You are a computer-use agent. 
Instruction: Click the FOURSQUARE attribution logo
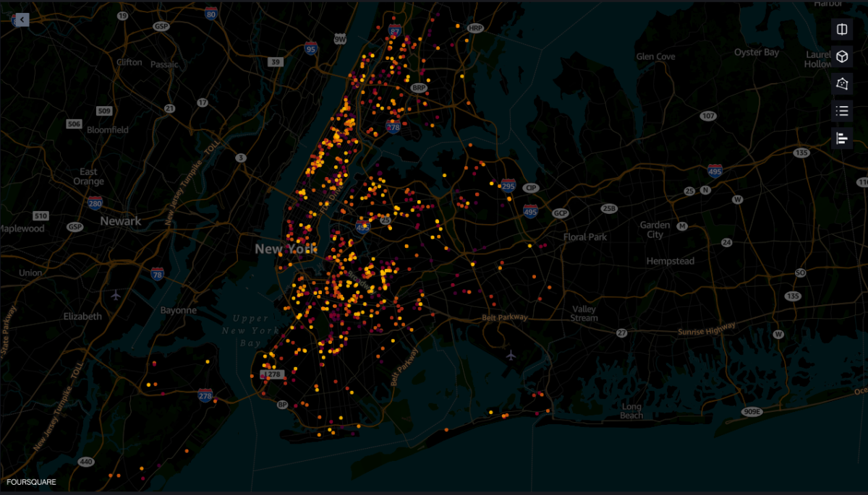pos(31,482)
